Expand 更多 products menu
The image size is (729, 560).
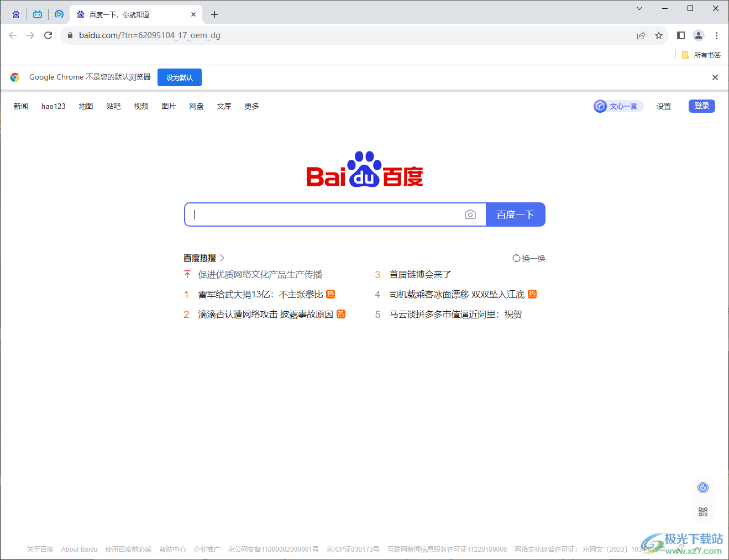pos(251,106)
